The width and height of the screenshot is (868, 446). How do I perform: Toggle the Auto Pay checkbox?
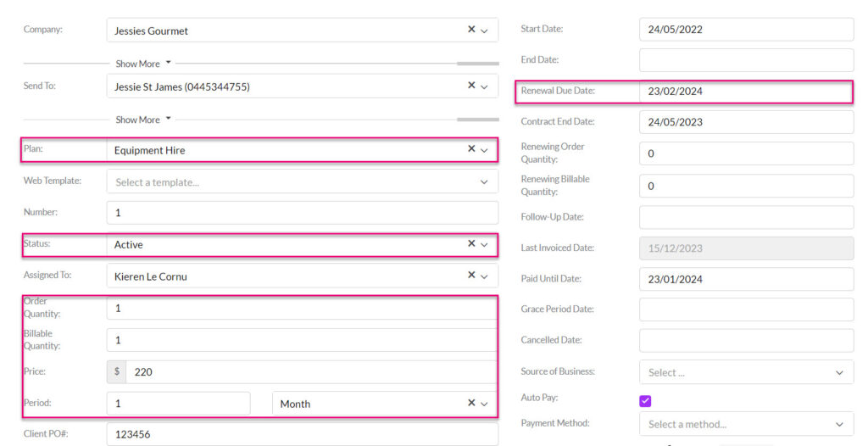coord(645,401)
